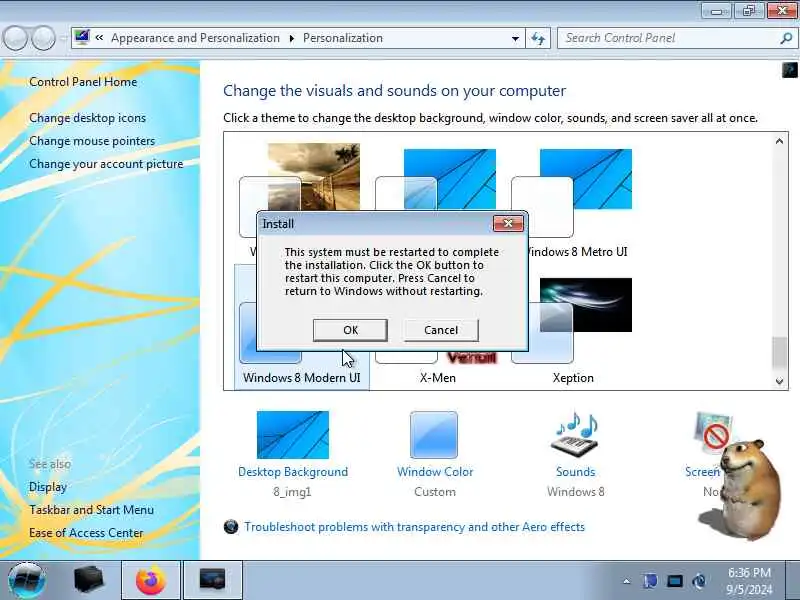
Task: Select the Xeption theme thumbnail
Action: pos(585,305)
